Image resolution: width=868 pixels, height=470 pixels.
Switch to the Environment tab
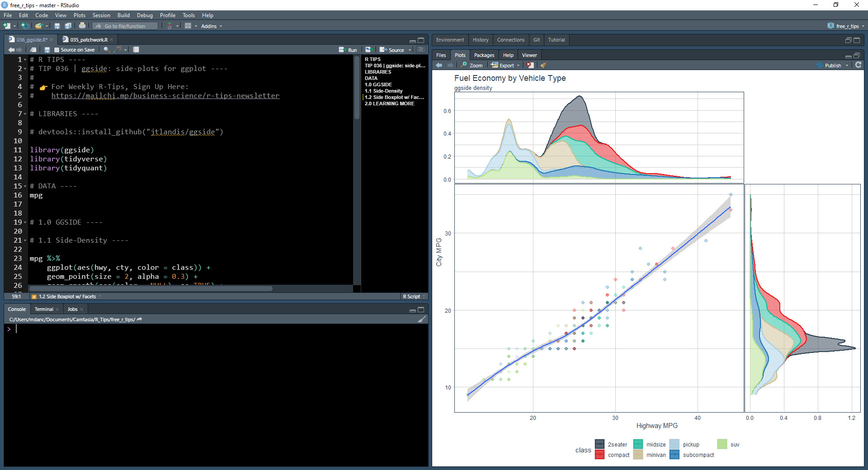pos(450,40)
